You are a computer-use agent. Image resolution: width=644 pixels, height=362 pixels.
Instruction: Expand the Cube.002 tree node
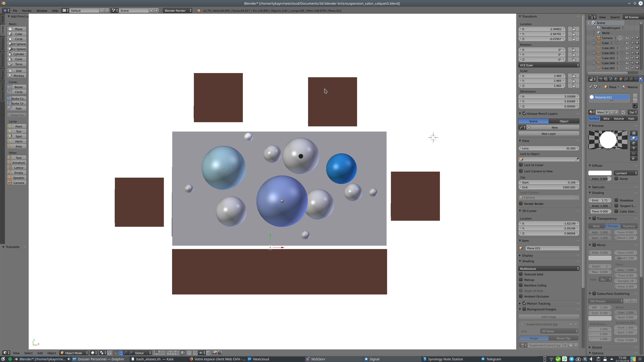tap(594, 53)
